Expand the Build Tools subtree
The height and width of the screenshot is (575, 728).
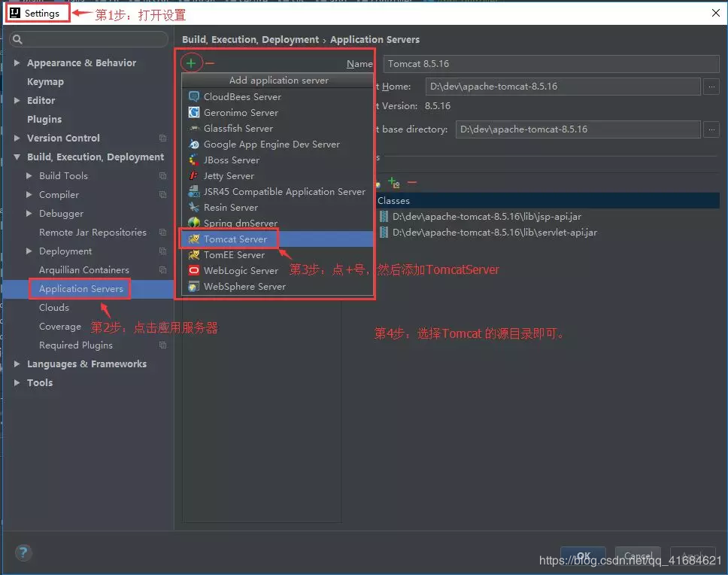pos(29,175)
